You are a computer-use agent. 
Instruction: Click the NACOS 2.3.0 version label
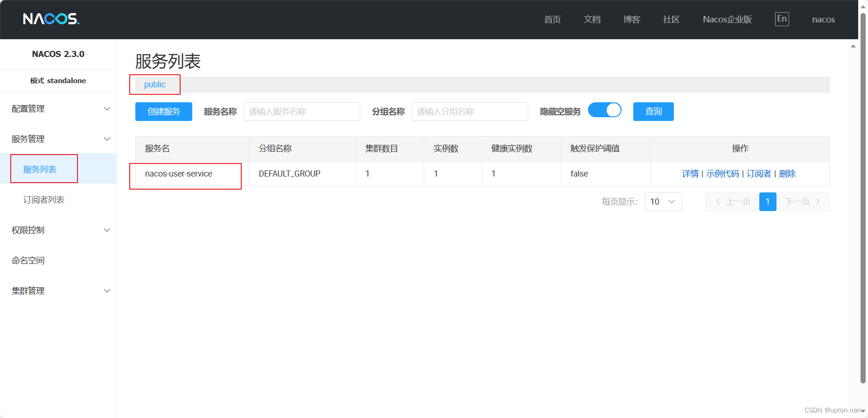coord(58,54)
